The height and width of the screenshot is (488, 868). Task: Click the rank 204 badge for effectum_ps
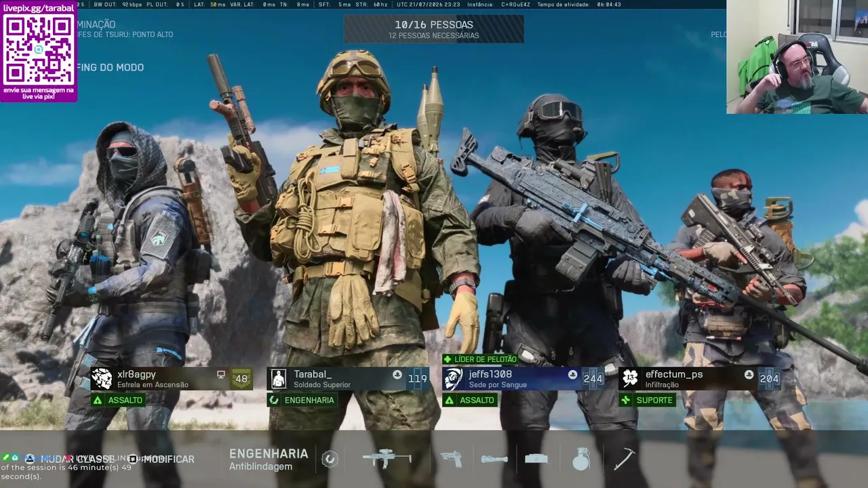[770, 379]
